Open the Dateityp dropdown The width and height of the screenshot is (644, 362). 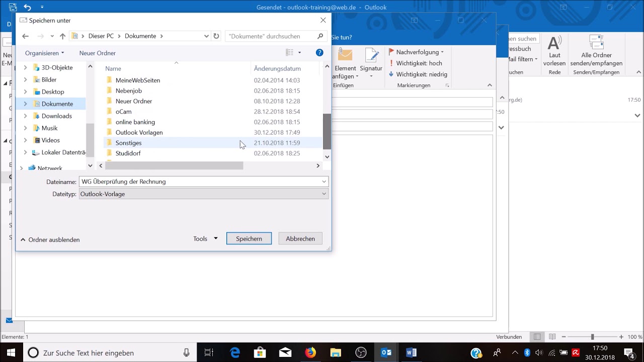(x=324, y=194)
